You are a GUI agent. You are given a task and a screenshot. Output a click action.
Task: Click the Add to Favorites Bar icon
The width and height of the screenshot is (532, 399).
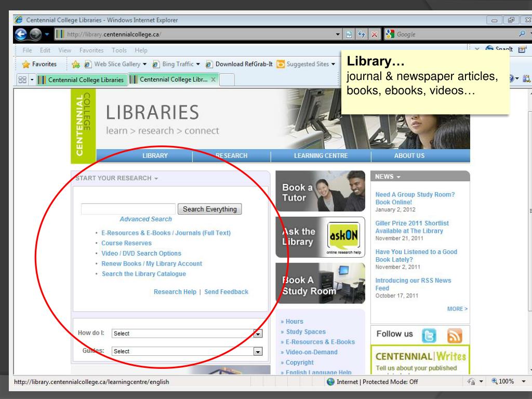tap(76, 64)
